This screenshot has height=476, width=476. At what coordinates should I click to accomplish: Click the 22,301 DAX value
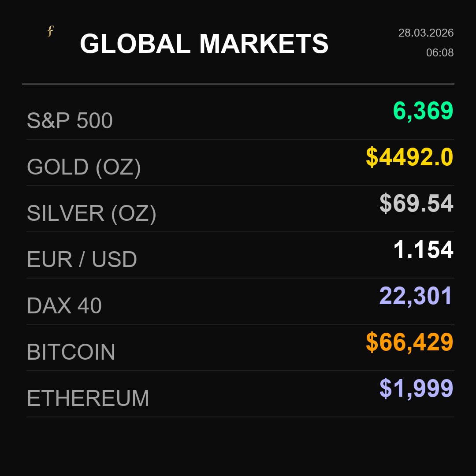[416, 296]
